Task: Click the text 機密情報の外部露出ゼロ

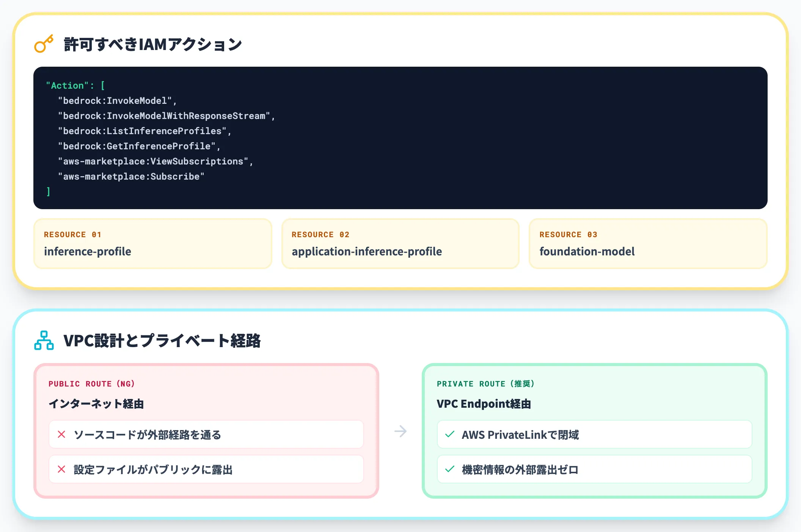Action: [520, 469]
